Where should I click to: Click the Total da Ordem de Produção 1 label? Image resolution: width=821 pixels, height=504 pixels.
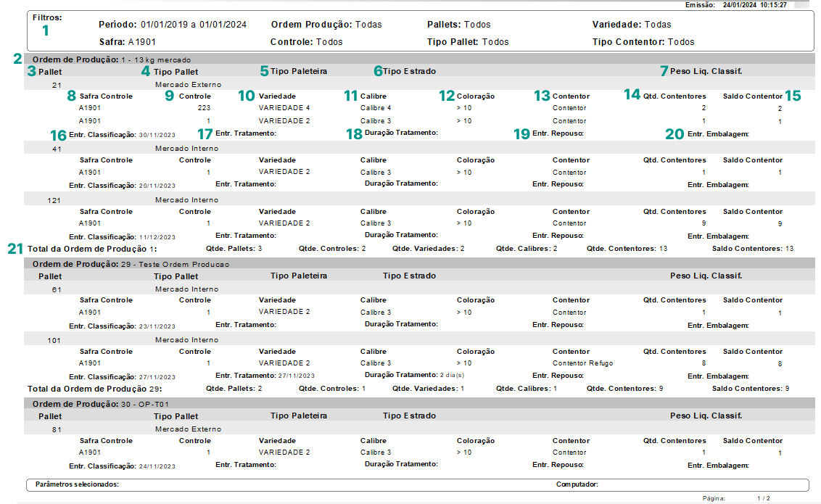tap(92, 248)
